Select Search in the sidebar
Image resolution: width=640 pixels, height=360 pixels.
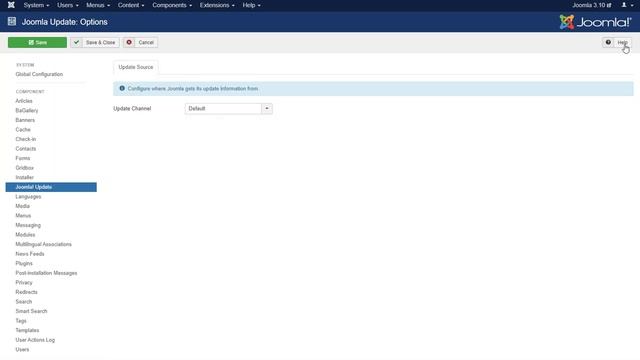pos(23,301)
